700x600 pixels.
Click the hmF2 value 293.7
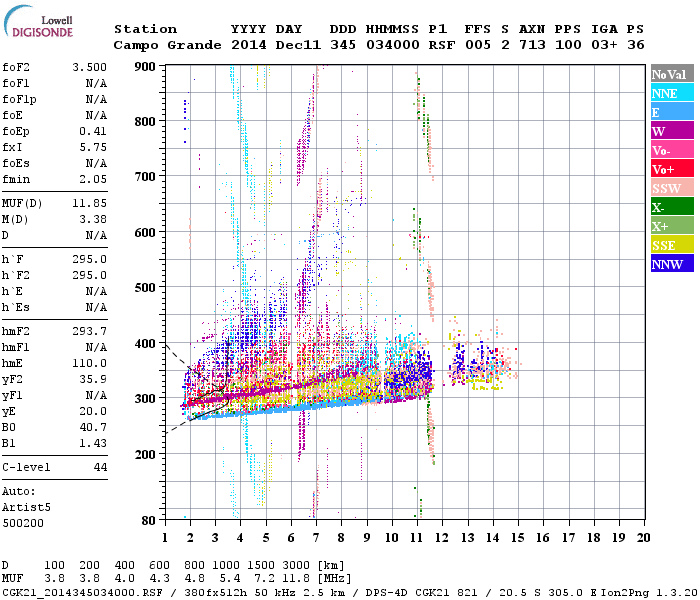click(x=90, y=331)
